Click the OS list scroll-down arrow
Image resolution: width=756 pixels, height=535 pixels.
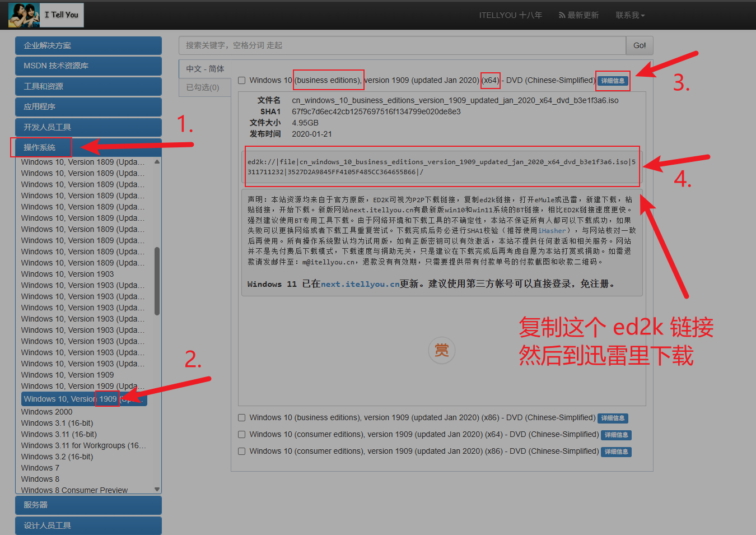(x=157, y=489)
